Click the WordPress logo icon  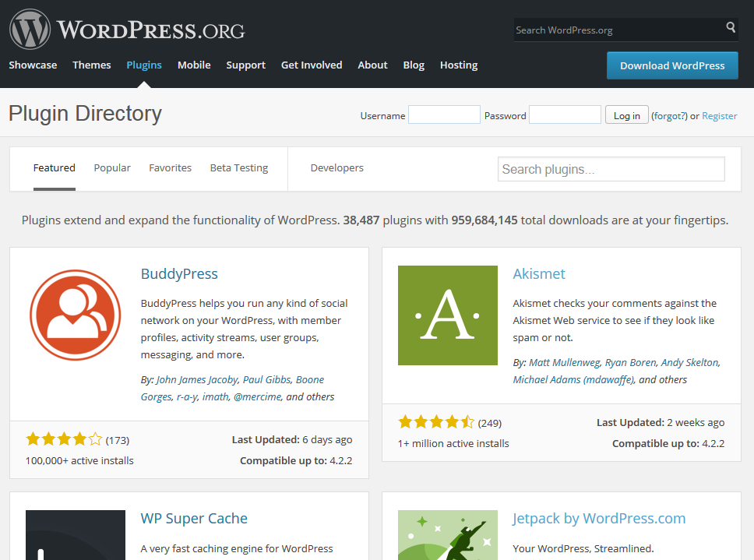(x=30, y=30)
